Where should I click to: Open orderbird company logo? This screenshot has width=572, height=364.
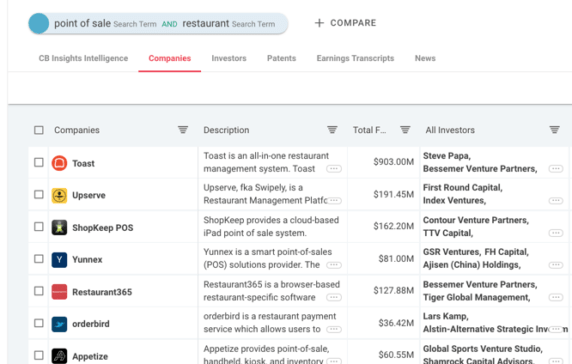(x=59, y=324)
